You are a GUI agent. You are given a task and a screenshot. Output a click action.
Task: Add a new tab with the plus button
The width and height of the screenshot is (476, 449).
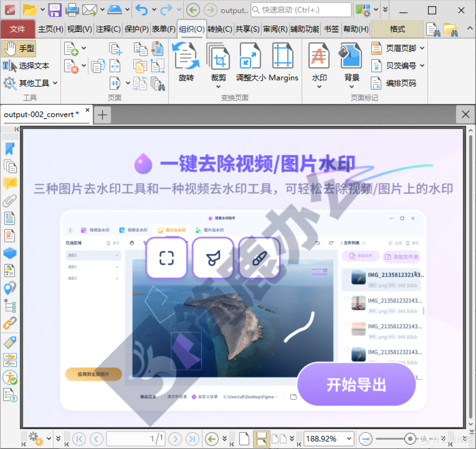(102, 115)
